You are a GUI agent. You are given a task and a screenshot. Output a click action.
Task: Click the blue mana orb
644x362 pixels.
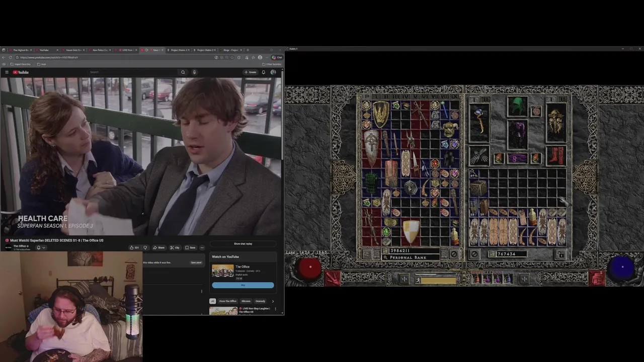tap(622, 268)
